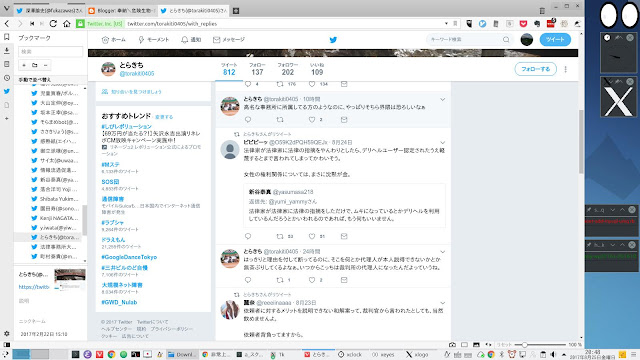Open the home page
Image resolution: width=640 pixels, height=360 pixels.
pyautogui.click(x=67, y=24)
